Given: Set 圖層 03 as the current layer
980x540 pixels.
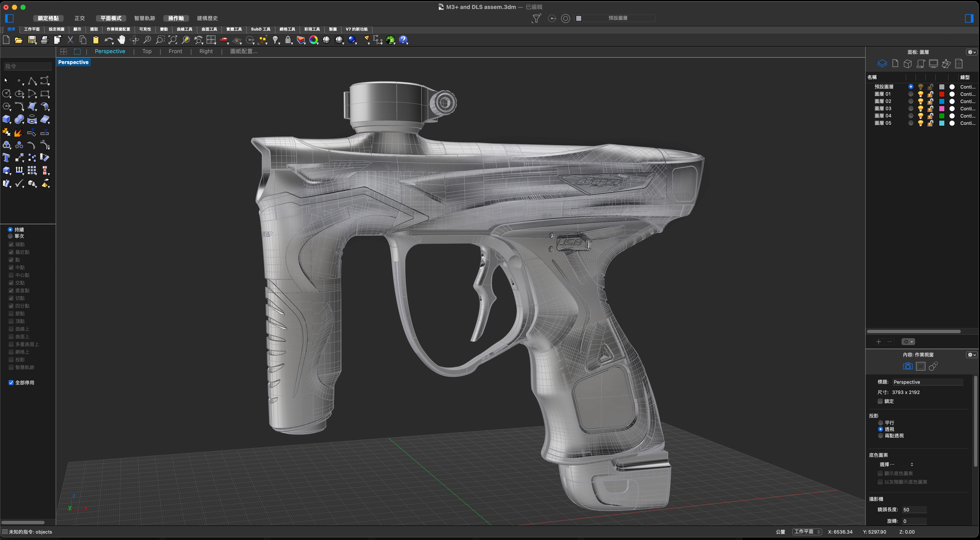Looking at the screenshot, I should point(910,108).
